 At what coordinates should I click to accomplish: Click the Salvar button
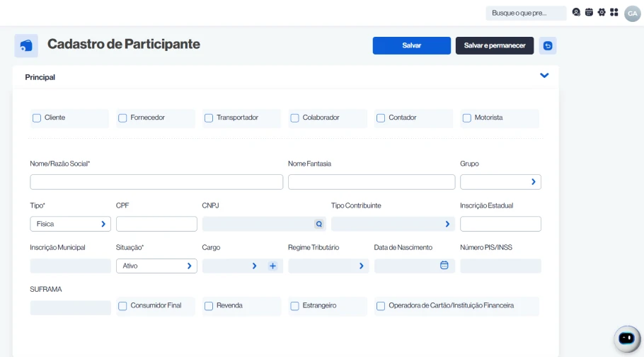coord(411,45)
